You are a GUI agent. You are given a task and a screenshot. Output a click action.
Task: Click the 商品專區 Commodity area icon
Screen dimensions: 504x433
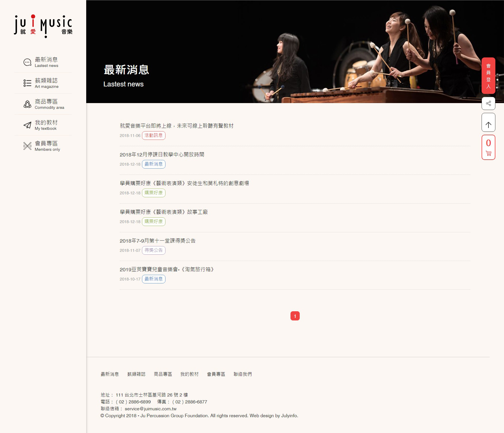[27, 104]
